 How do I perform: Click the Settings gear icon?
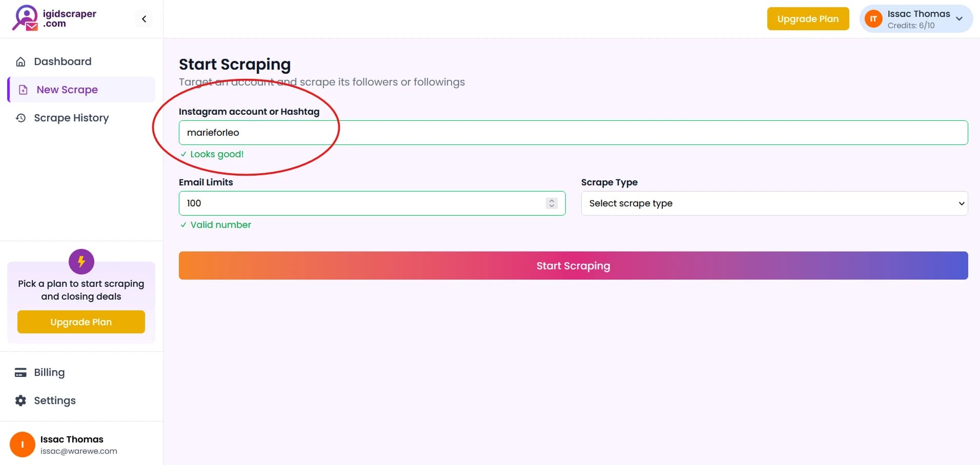click(x=21, y=401)
